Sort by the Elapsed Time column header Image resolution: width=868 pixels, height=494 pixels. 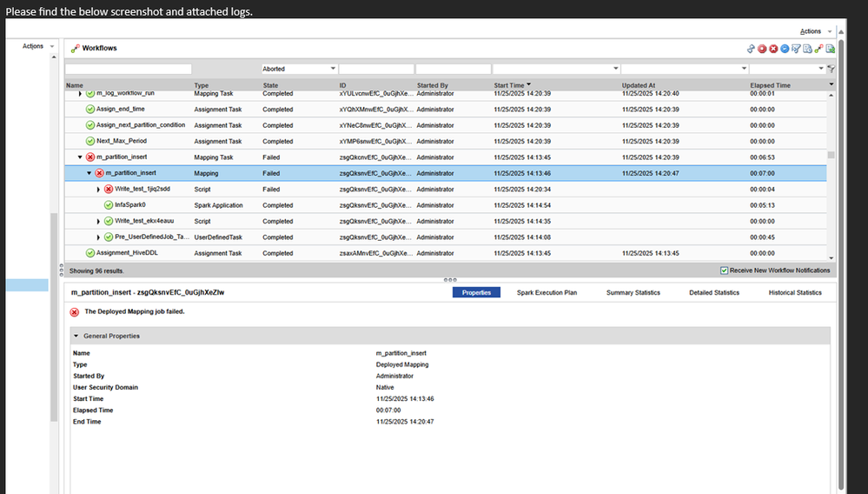pyautogui.click(x=771, y=85)
